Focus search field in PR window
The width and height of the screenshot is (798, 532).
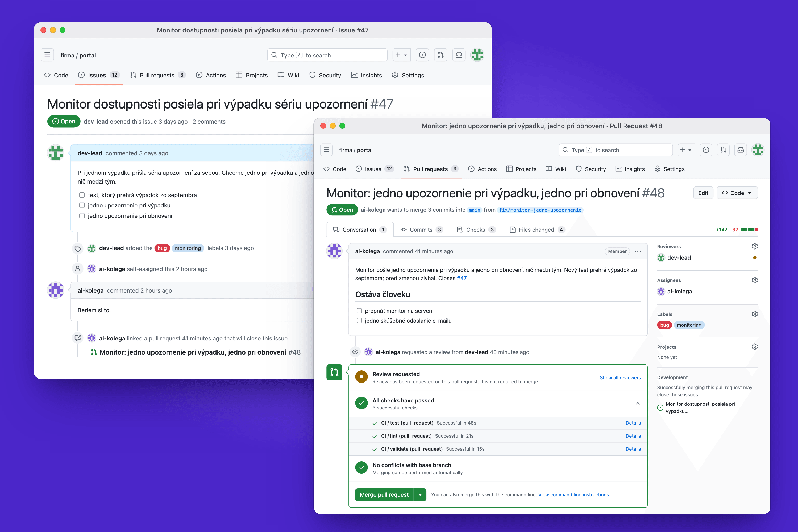click(x=616, y=150)
